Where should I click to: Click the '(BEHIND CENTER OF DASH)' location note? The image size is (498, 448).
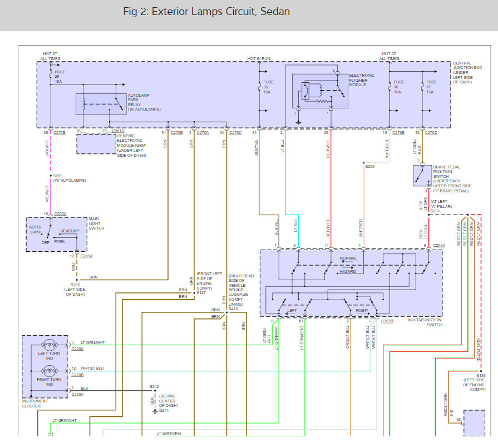pyautogui.click(x=169, y=401)
